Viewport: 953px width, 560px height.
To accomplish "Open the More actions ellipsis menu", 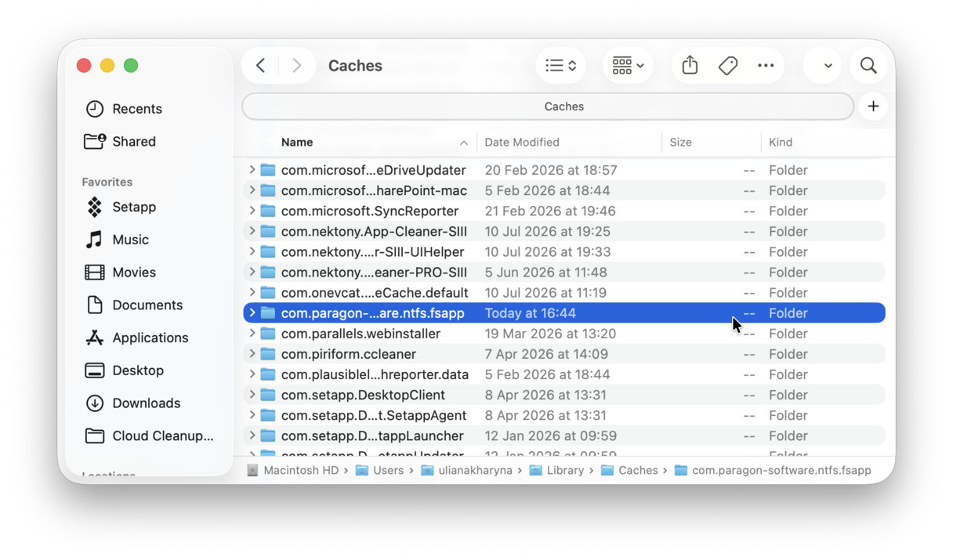I will coord(766,66).
